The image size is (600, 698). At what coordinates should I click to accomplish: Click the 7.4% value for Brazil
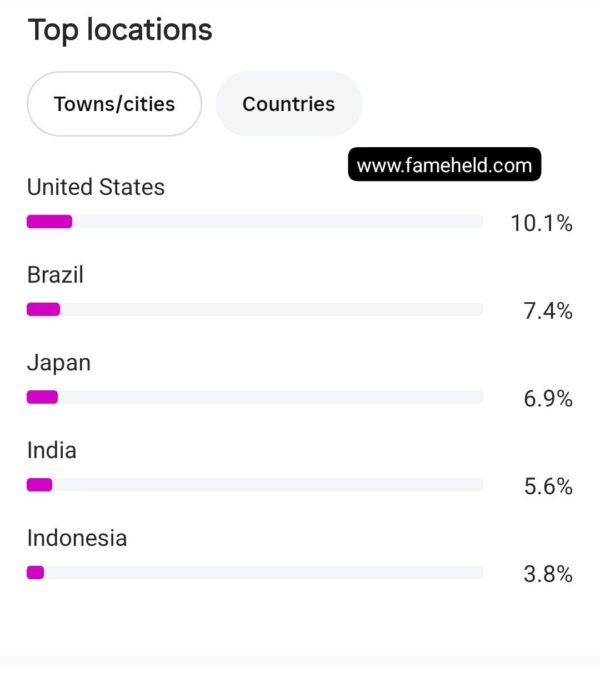coord(547,310)
